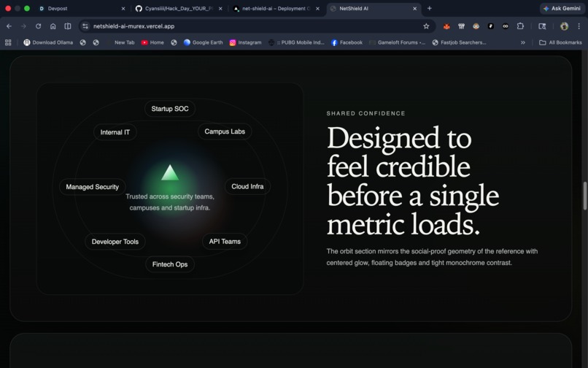This screenshot has width=588, height=368.
Task: Open the Instagram bookmark
Action: coord(246,42)
